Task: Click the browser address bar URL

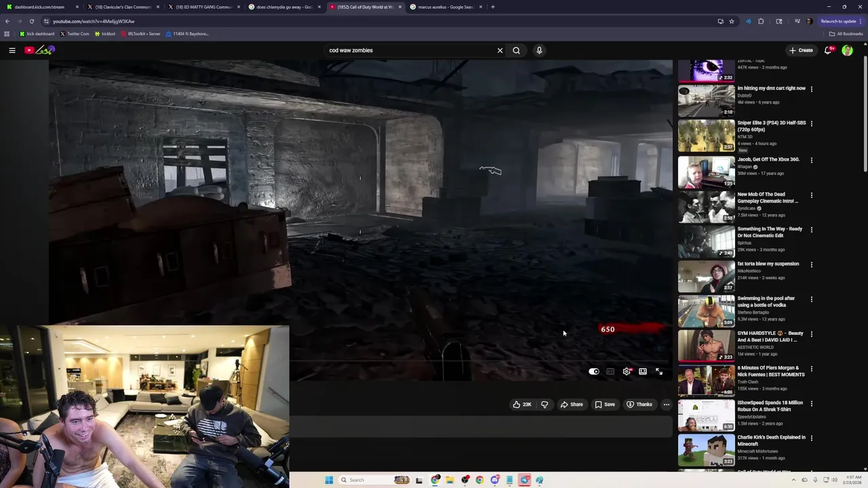Action: coord(94,21)
